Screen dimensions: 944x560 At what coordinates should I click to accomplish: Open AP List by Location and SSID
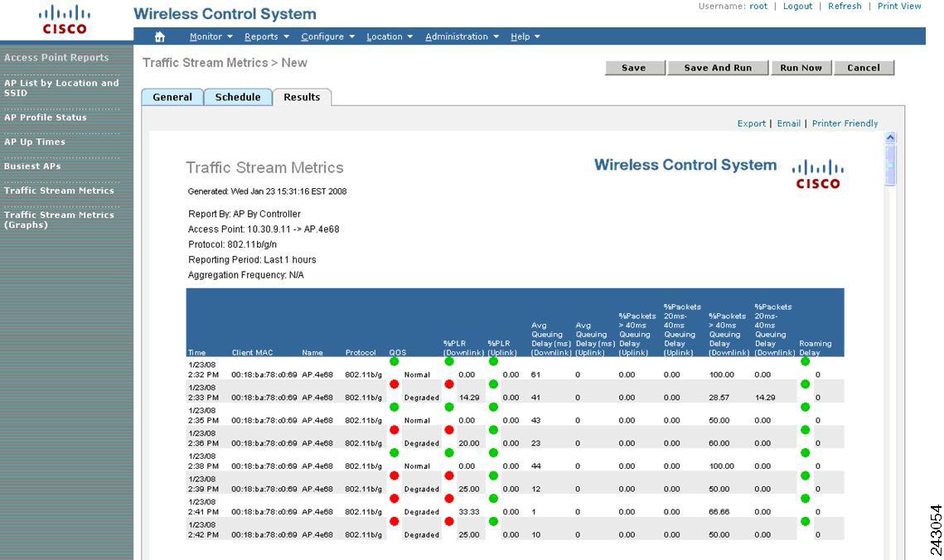(x=61, y=88)
